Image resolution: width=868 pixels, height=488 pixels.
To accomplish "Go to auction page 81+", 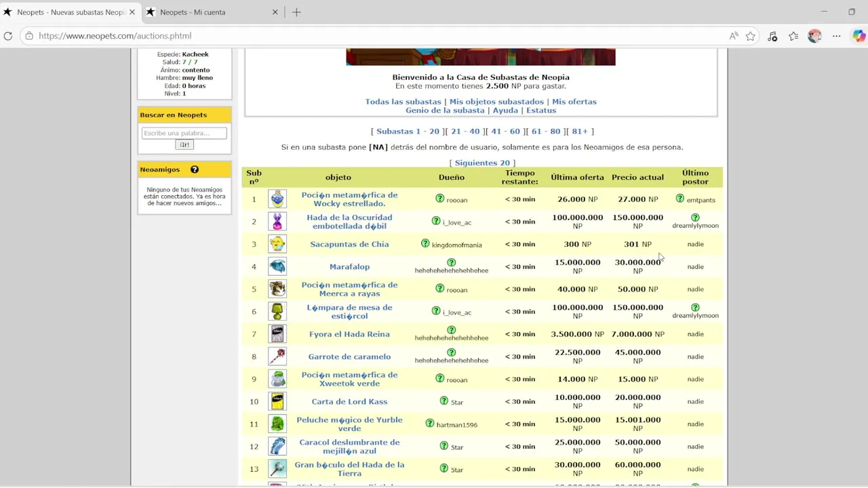I will pyautogui.click(x=580, y=131).
